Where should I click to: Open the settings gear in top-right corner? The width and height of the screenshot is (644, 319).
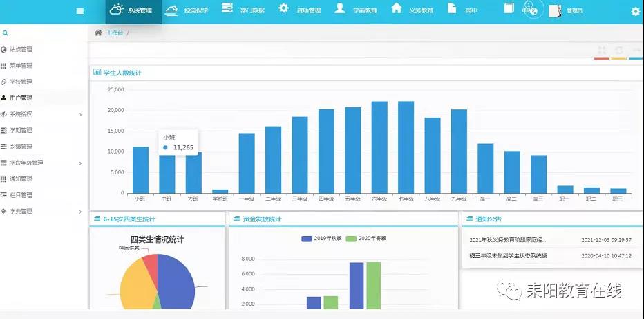[635, 11]
